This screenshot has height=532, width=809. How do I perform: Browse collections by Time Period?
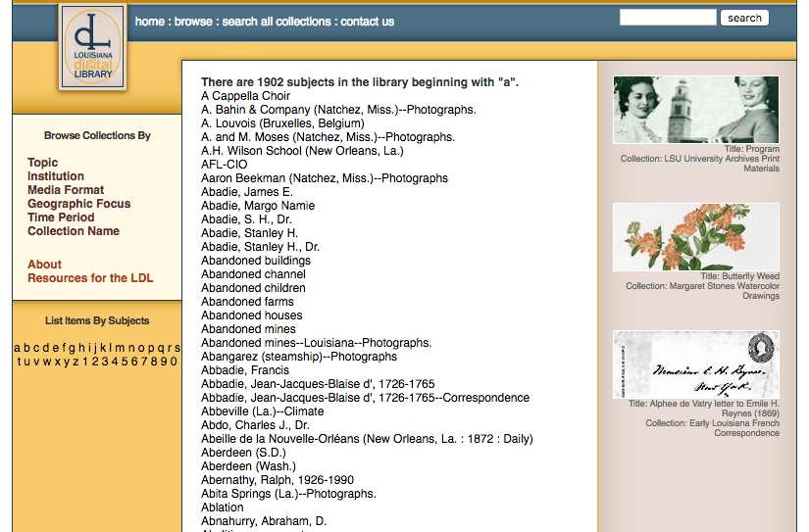click(x=61, y=218)
